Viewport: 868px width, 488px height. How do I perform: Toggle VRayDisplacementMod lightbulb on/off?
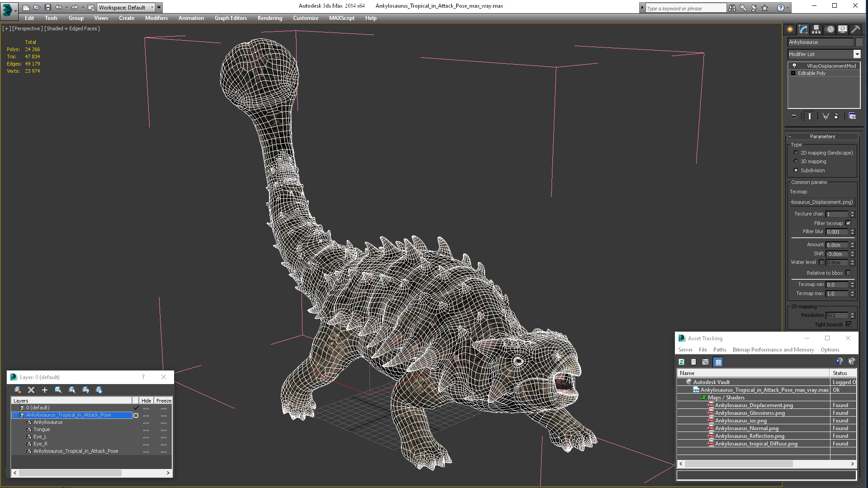tap(794, 66)
